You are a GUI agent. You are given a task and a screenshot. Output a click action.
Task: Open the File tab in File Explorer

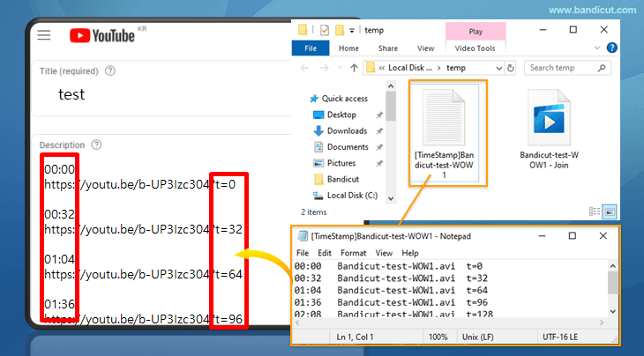point(311,48)
